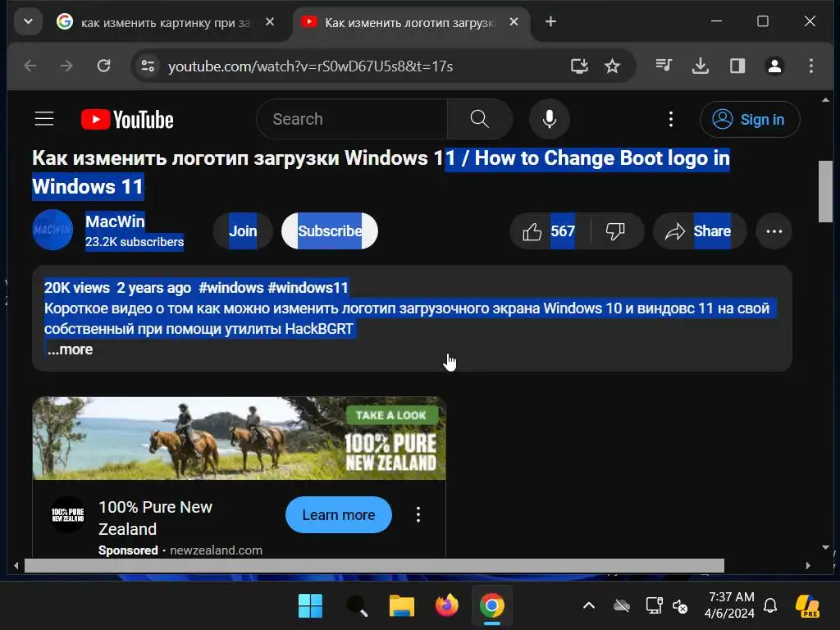Open MacWin channel avatar
This screenshot has height=630, width=840.
[x=52, y=230]
